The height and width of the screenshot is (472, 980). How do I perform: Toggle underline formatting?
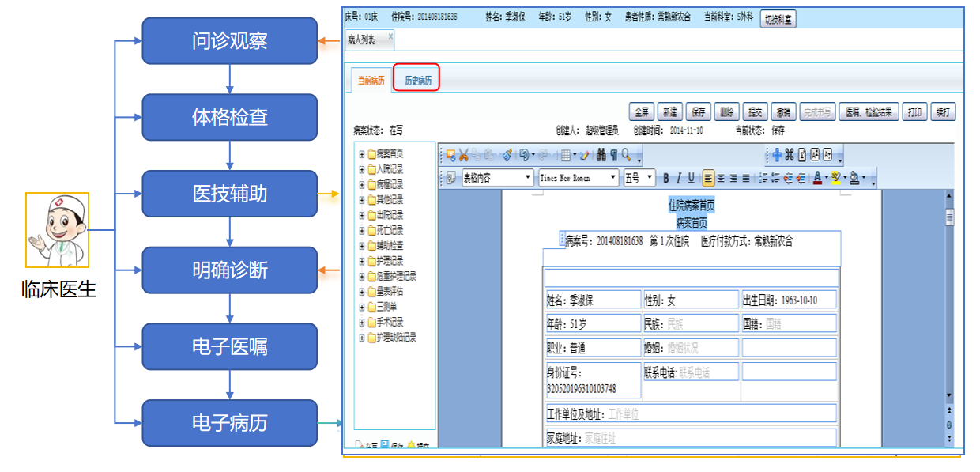click(x=692, y=178)
